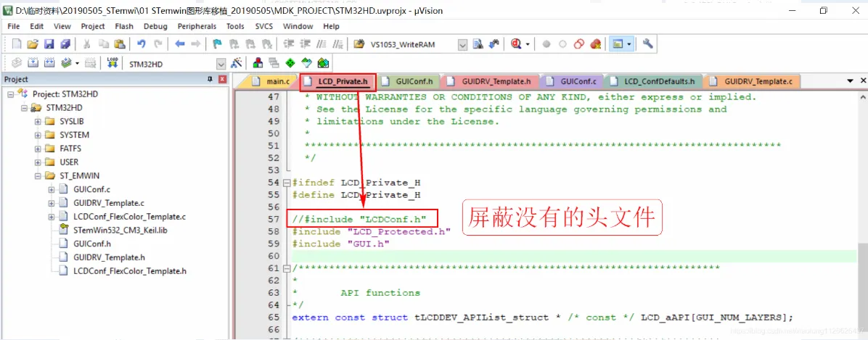This screenshot has width=868, height=340.
Task: Click the Uncomment selection icon
Action: click(339, 43)
